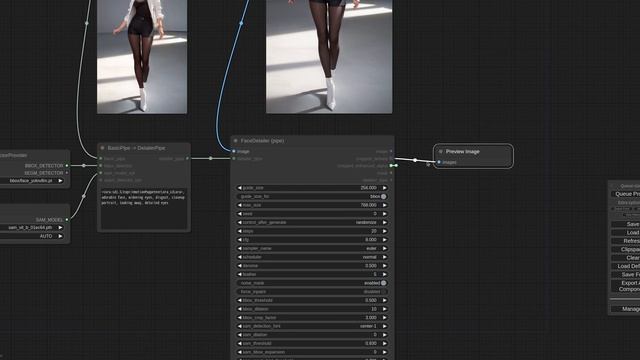Click the basic_pipe input port on BasicPipe node

(101, 158)
